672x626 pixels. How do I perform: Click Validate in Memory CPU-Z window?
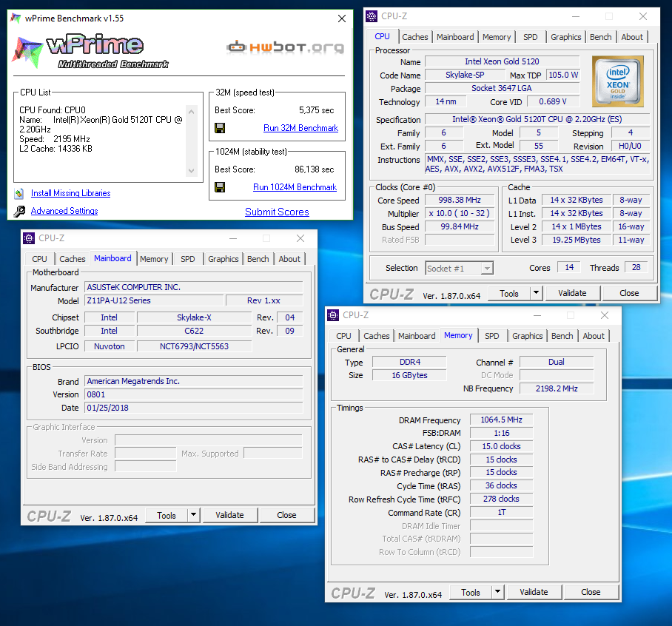tap(534, 592)
